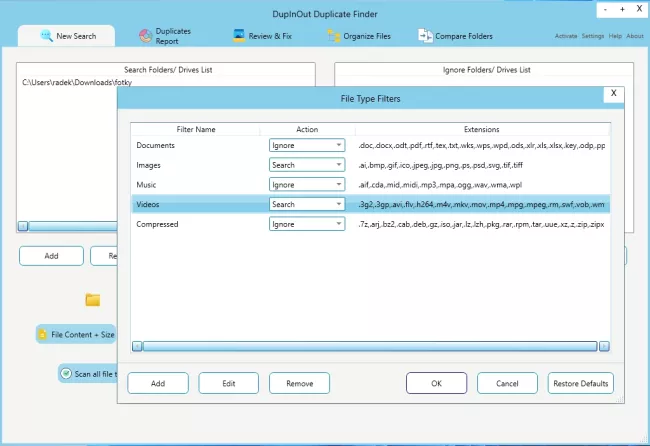Confirm filters with OK button
Viewport: 650px width, 446px height.
[x=437, y=383]
